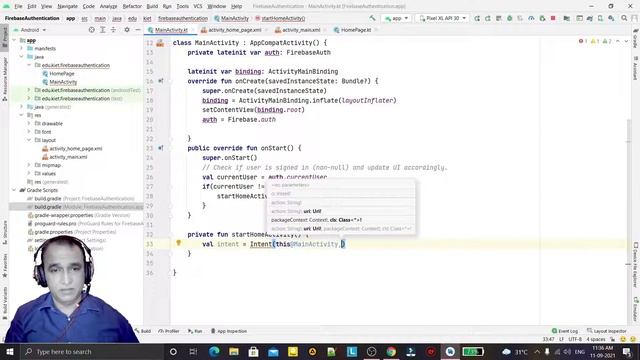Screen dimensions: 640x360
Task: Switch to activity_main.xml editor tab
Action: pyautogui.click(x=300, y=30)
